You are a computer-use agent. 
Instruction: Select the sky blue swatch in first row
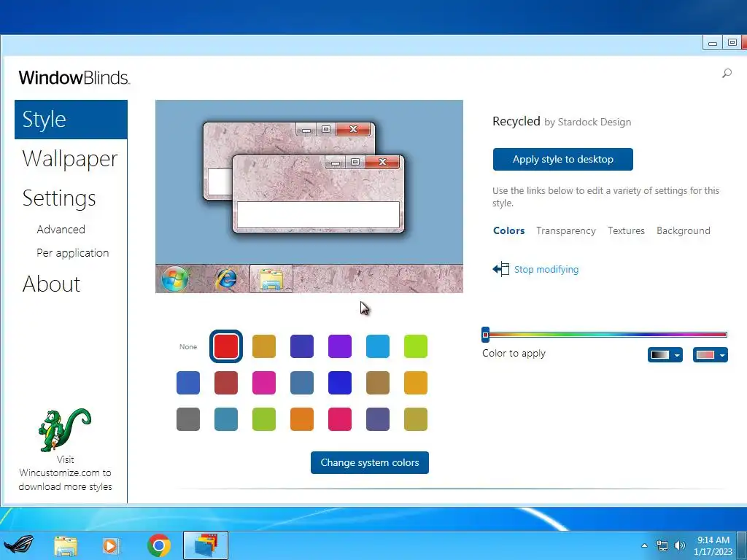(378, 346)
